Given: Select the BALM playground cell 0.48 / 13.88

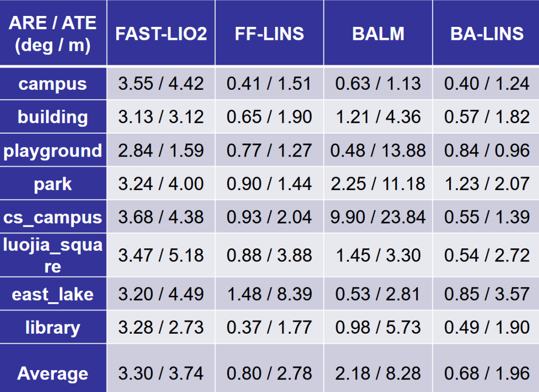Looking at the screenshot, I should 378,150.
